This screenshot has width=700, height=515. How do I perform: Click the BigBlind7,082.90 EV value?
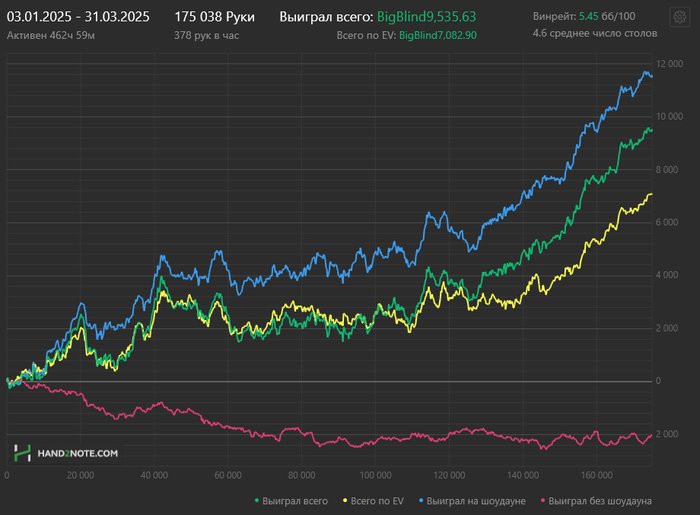point(437,35)
